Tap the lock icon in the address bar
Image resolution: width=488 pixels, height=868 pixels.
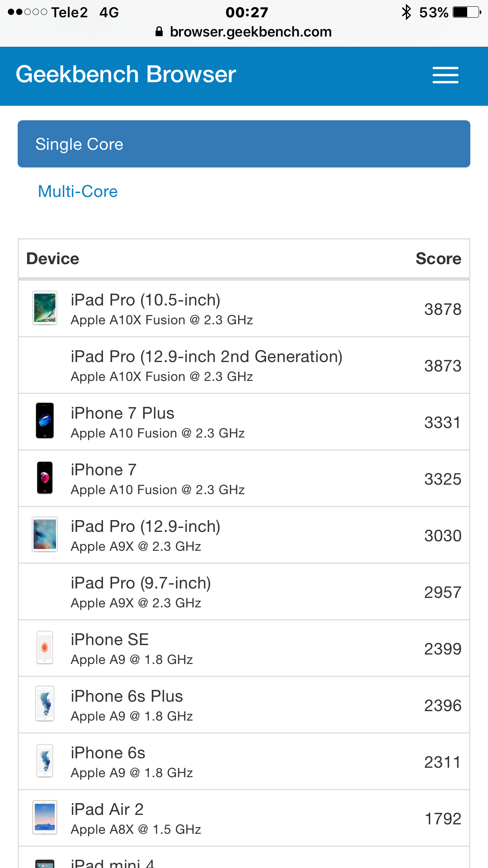pos(159,31)
